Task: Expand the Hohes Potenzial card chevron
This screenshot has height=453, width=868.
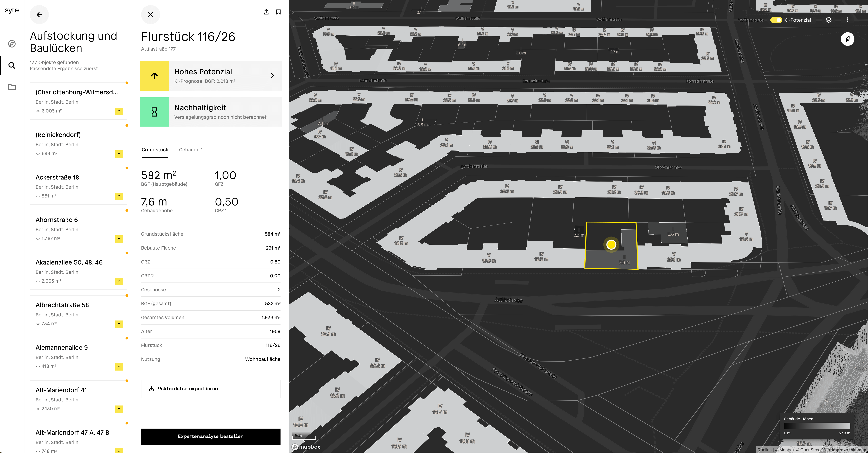Action: coord(272,75)
